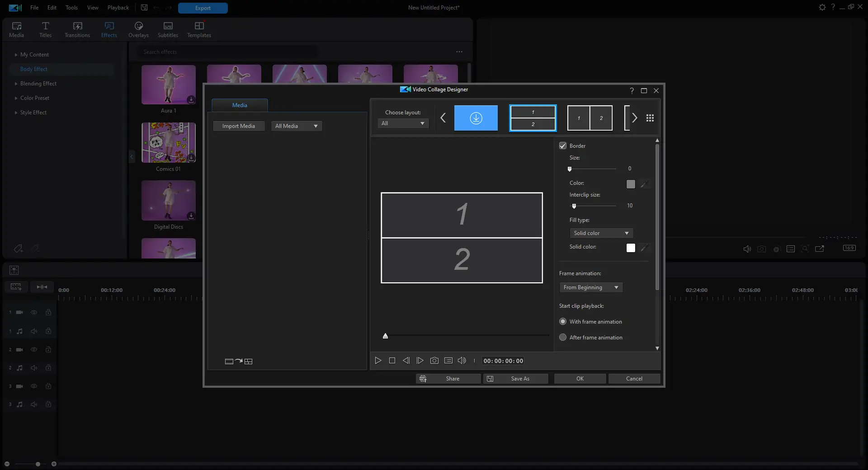Click the Import Media button

pos(239,126)
